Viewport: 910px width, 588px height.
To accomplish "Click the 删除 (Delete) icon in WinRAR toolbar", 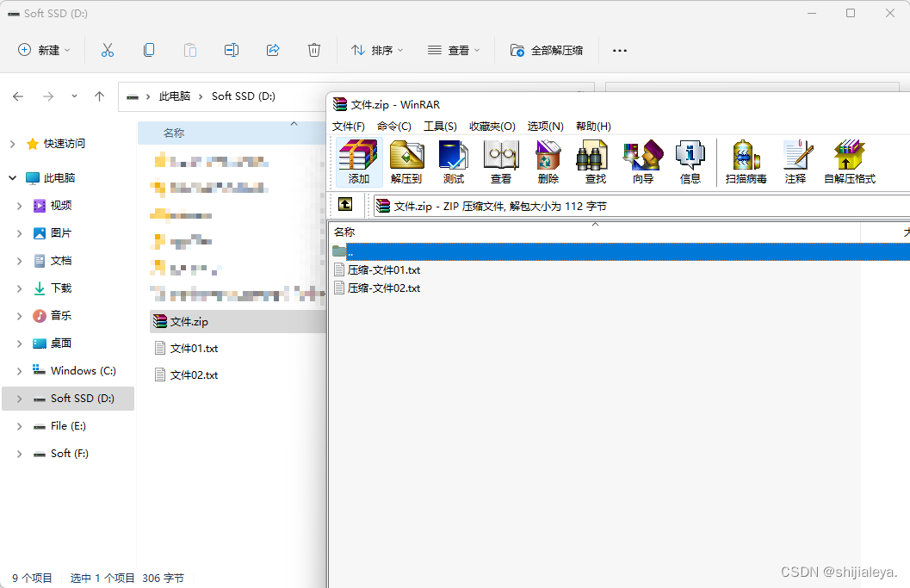I will click(x=548, y=162).
